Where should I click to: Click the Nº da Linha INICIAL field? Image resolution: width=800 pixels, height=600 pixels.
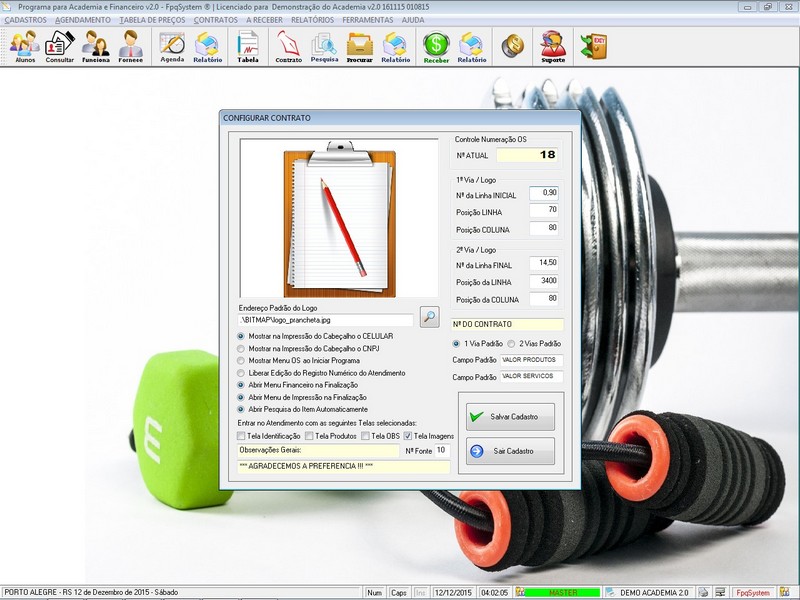544,193
